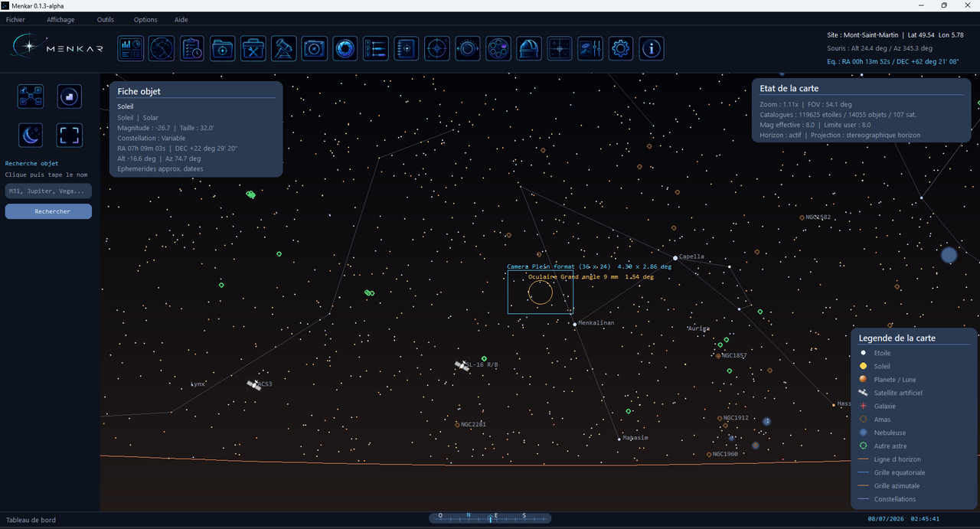
Task: Click the network diagram sidebar icon
Action: pos(31,96)
